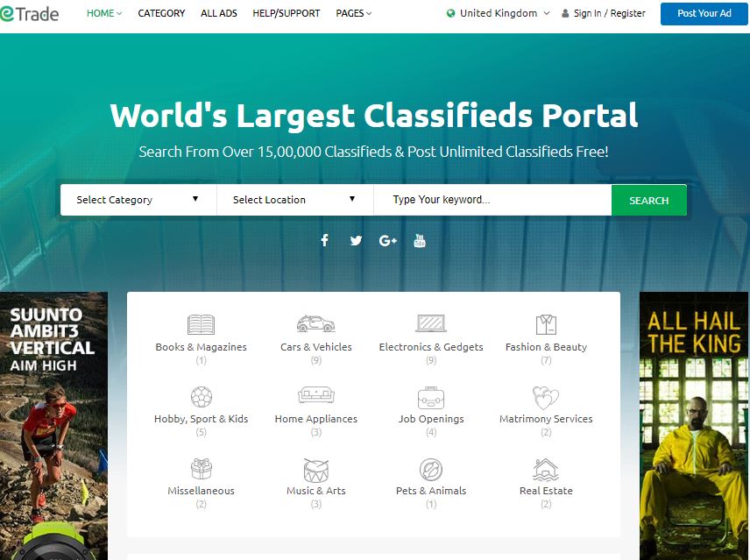750x560 pixels.
Task: Click the Job Openings briefcase icon
Action: 431,397
